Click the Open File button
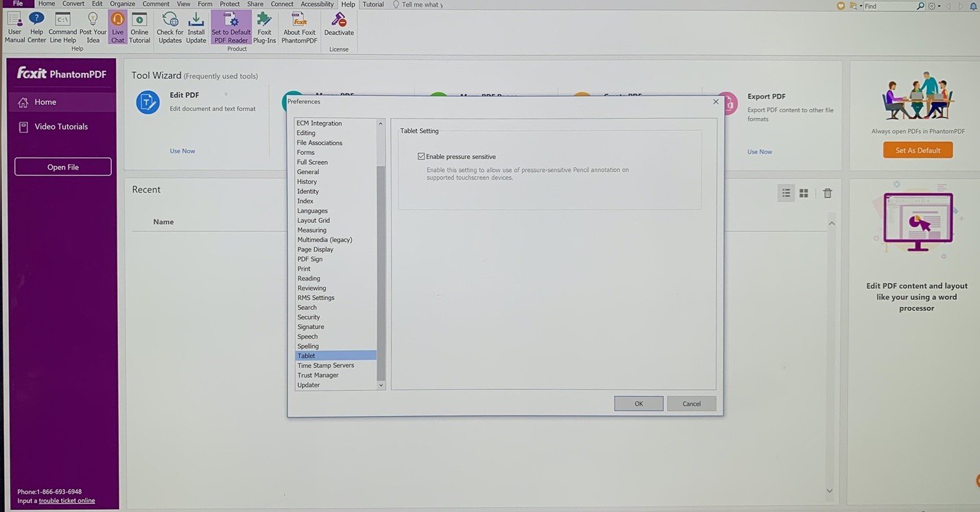This screenshot has height=512, width=980. (x=63, y=167)
